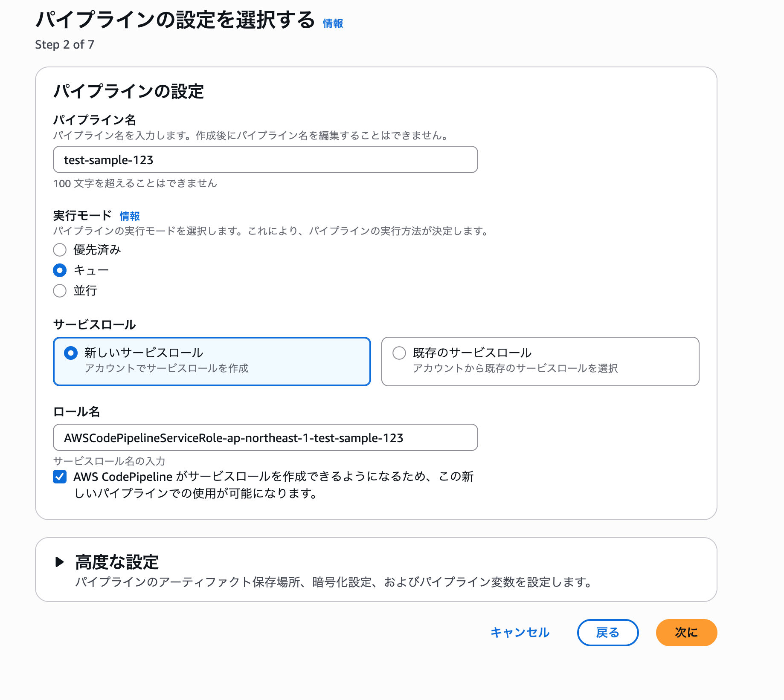Image resolution: width=784 pixels, height=700 pixels.
Task: Open 情報 link next to 実行モード
Action: point(130,216)
